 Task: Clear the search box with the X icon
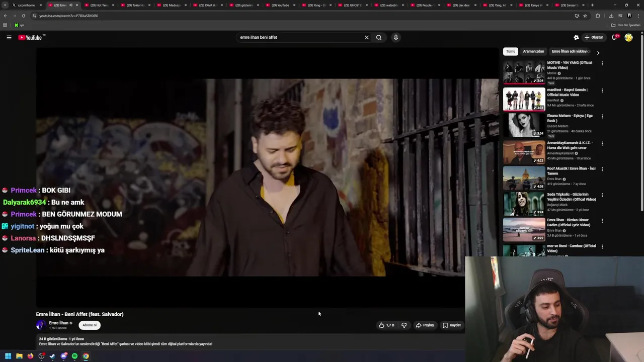367,37
